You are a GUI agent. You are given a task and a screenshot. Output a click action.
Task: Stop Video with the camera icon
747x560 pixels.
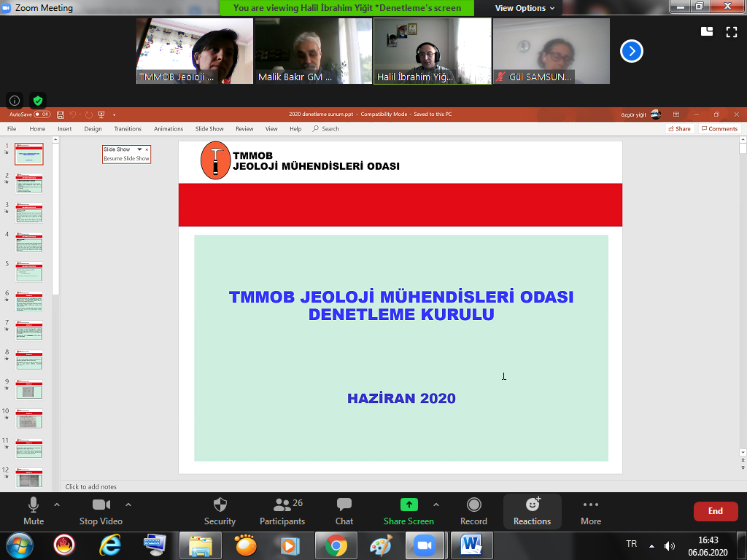(x=101, y=511)
